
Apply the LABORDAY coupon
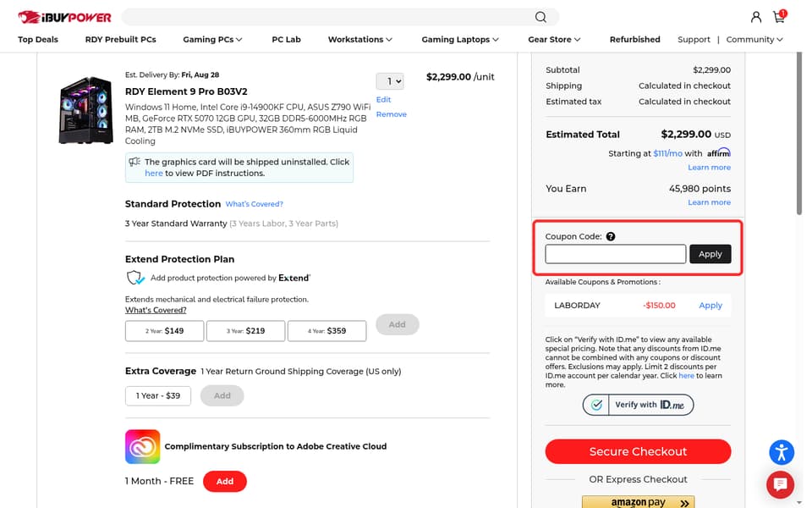click(x=710, y=306)
